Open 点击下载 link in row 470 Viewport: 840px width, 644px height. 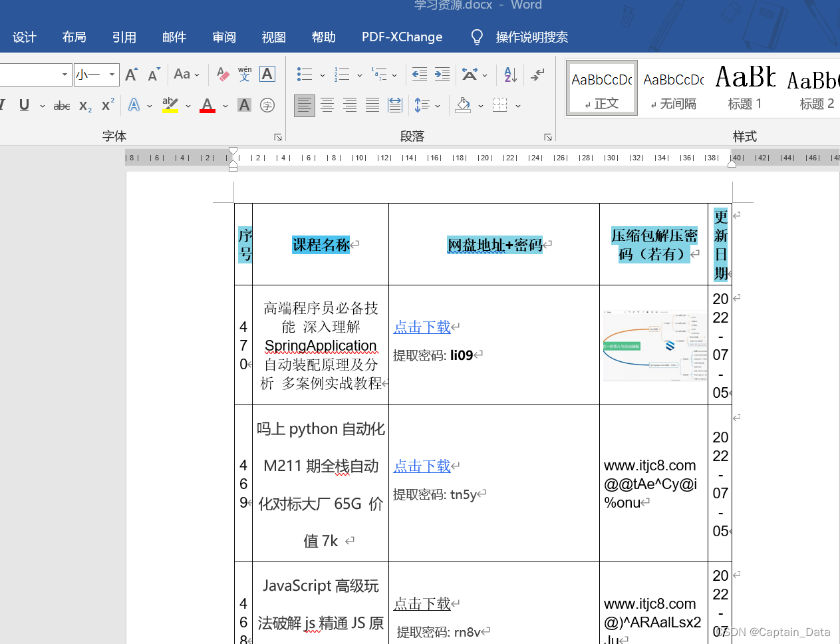click(x=422, y=327)
